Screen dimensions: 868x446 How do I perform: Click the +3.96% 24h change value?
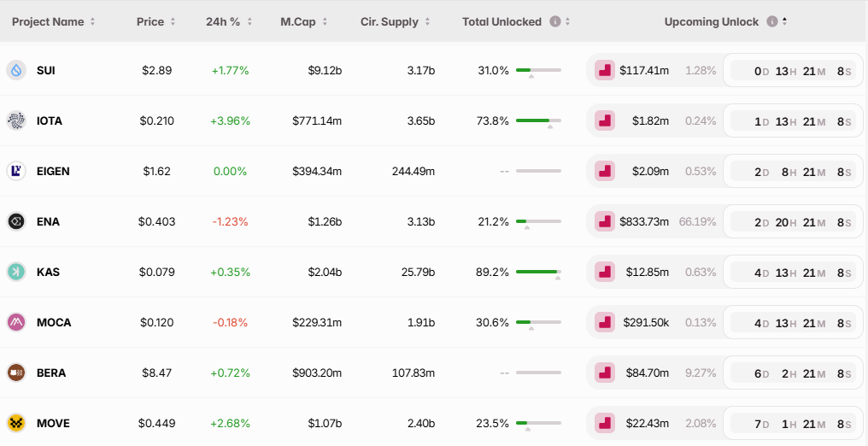[x=231, y=121]
